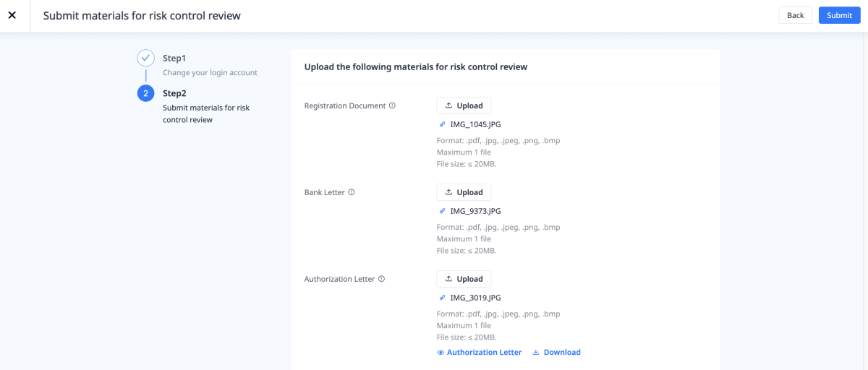Upload an Authorization Letter file
The width and height of the screenshot is (868, 370).
(464, 279)
